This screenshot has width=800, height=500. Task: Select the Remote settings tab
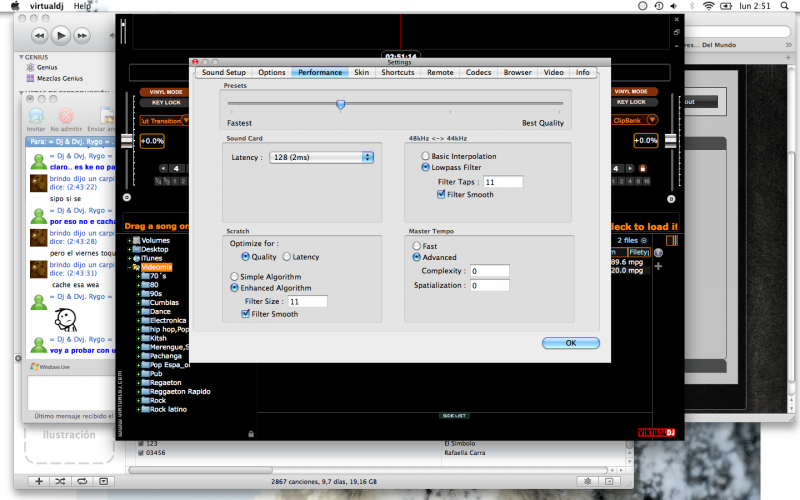click(440, 72)
